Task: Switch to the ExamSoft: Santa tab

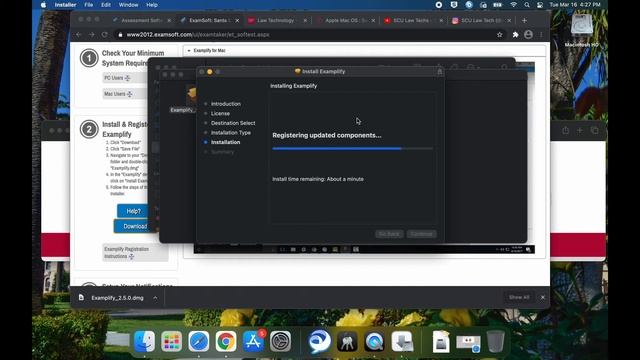Action: 210,20
